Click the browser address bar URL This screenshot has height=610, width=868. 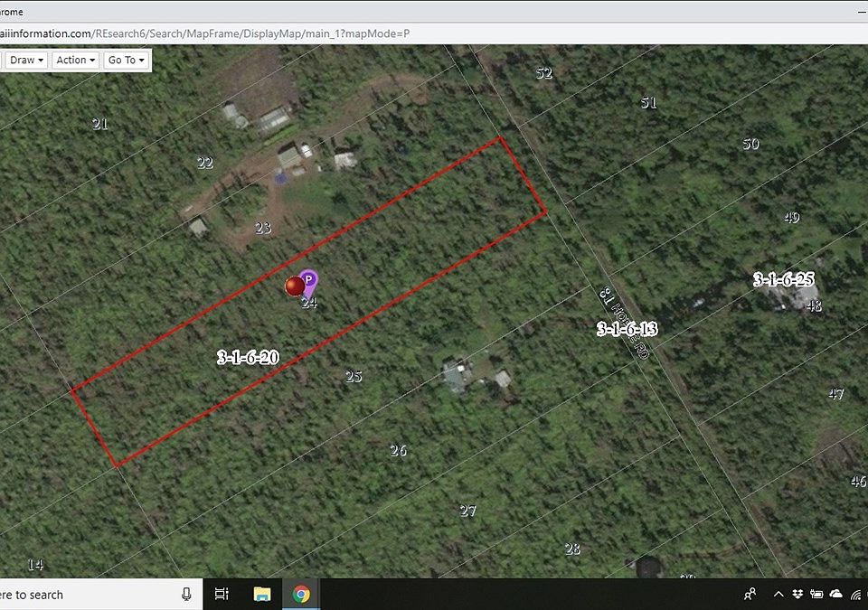(205, 33)
